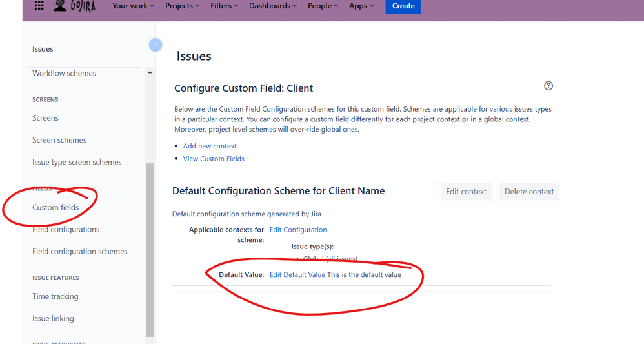Open the Your work dropdown
This screenshot has width=644, height=344.
pyautogui.click(x=133, y=6)
